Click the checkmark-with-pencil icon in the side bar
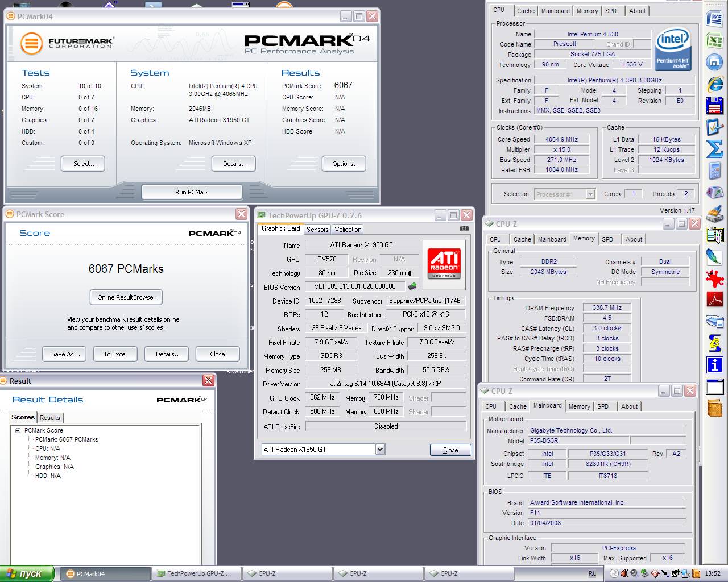This screenshot has height=582, width=728. 714,127
